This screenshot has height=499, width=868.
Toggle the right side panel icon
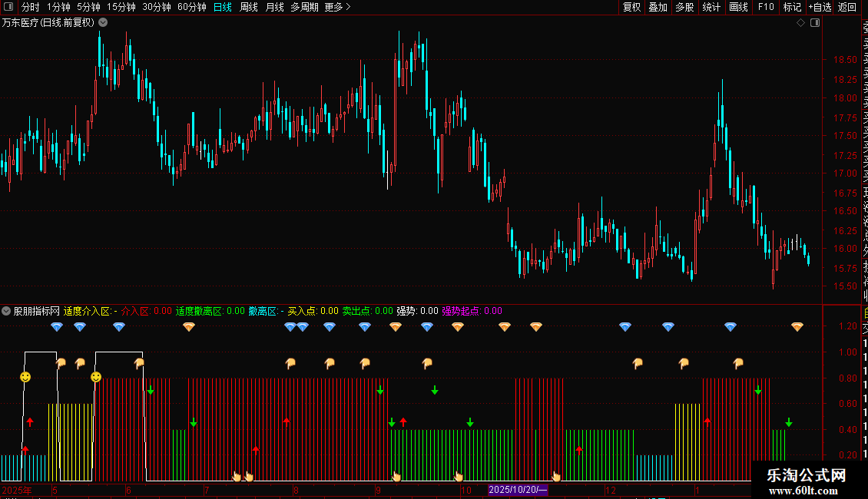point(815,23)
